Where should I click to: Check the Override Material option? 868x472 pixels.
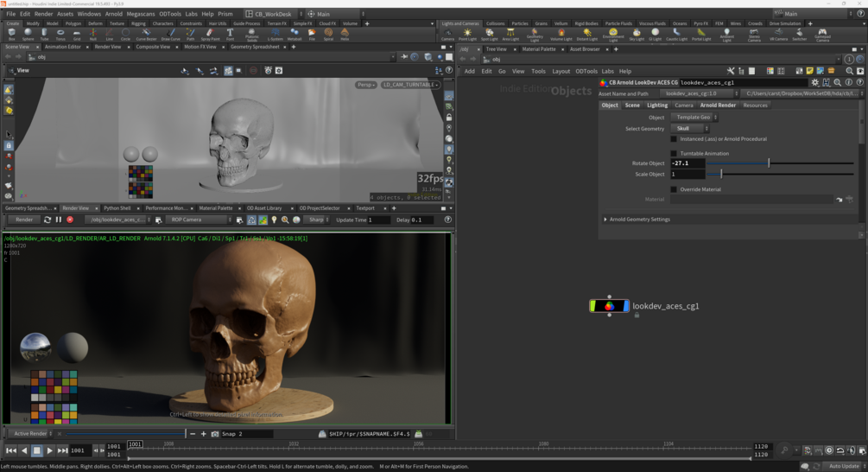674,189
